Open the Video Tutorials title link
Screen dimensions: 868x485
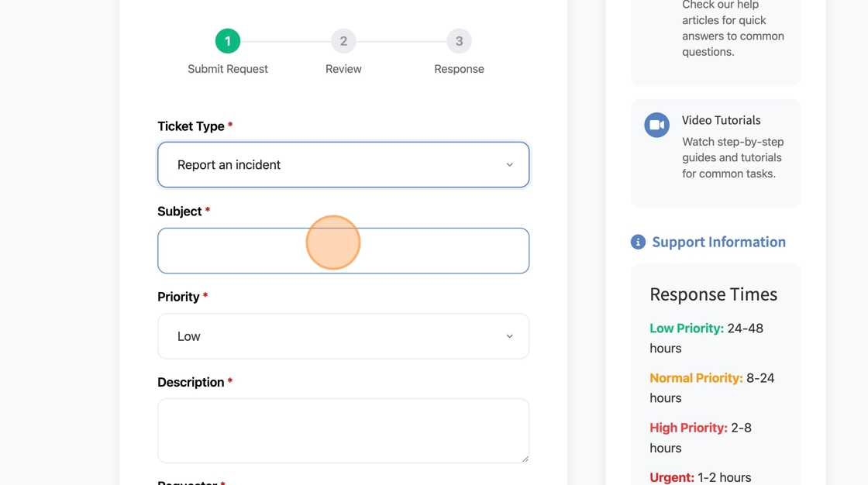point(721,120)
